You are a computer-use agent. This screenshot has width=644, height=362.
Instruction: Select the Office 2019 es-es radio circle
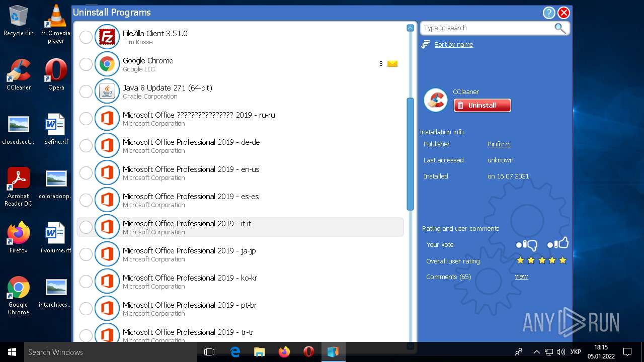[x=86, y=200]
